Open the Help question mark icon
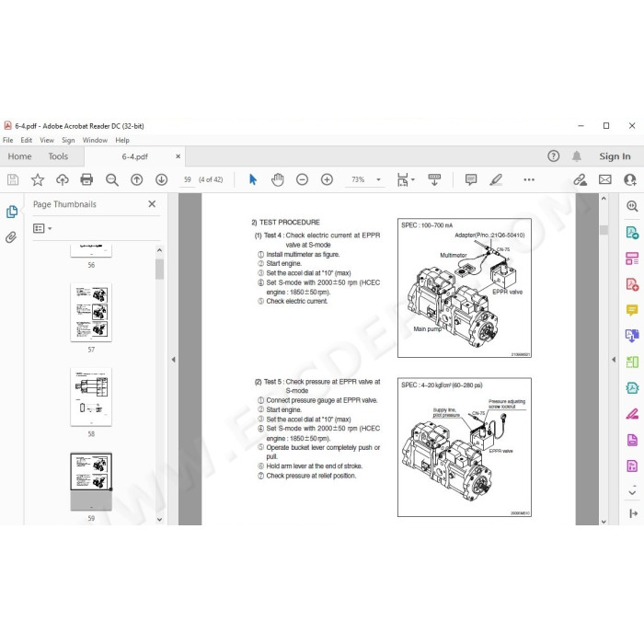Viewport: 644px width, 644px height. point(553,156)
